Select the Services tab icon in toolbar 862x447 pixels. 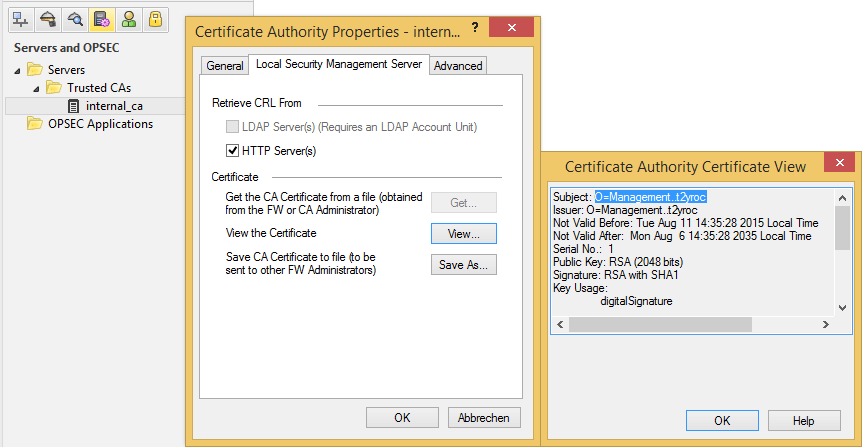coord(47,18)
